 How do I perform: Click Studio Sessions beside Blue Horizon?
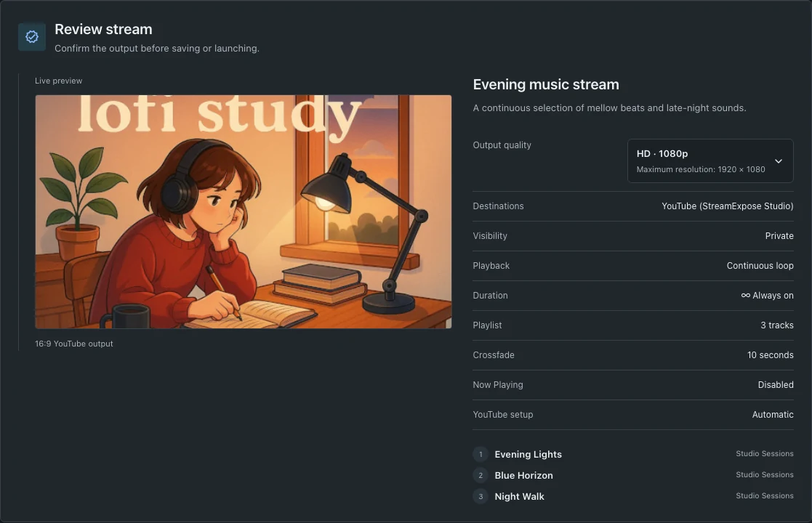[x=764, y=475]
